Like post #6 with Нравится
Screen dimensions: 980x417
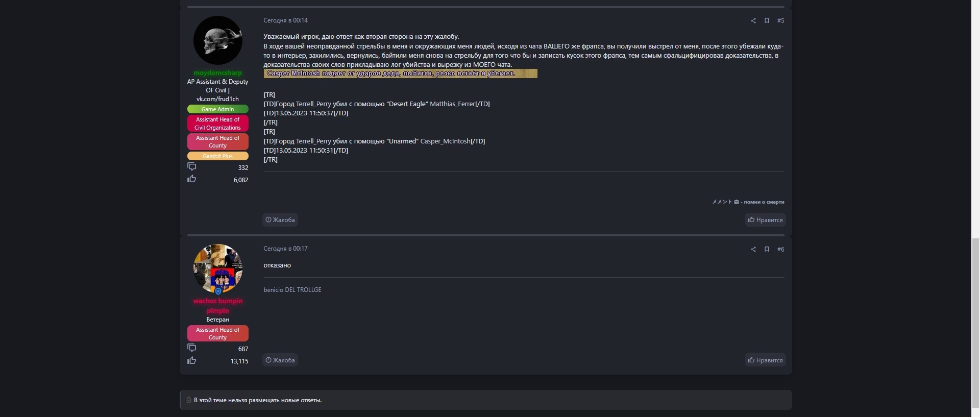765,360
